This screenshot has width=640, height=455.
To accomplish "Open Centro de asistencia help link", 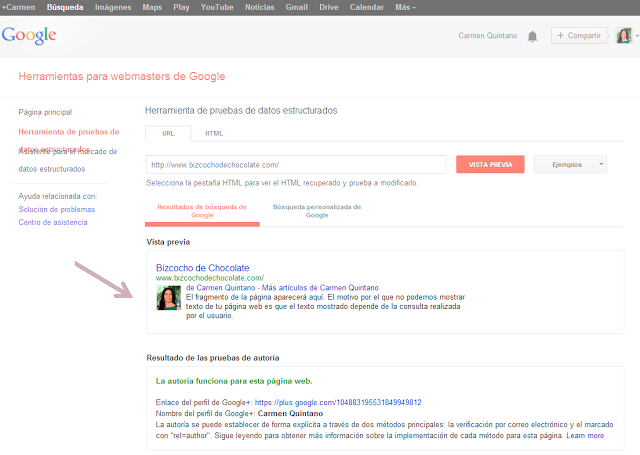I will [53, 222].
